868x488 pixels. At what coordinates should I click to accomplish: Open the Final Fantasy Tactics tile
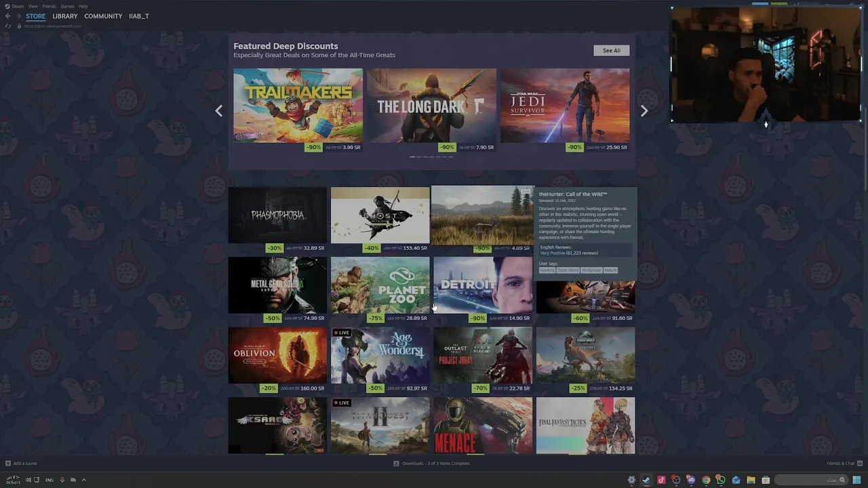(x=585, y=425)
